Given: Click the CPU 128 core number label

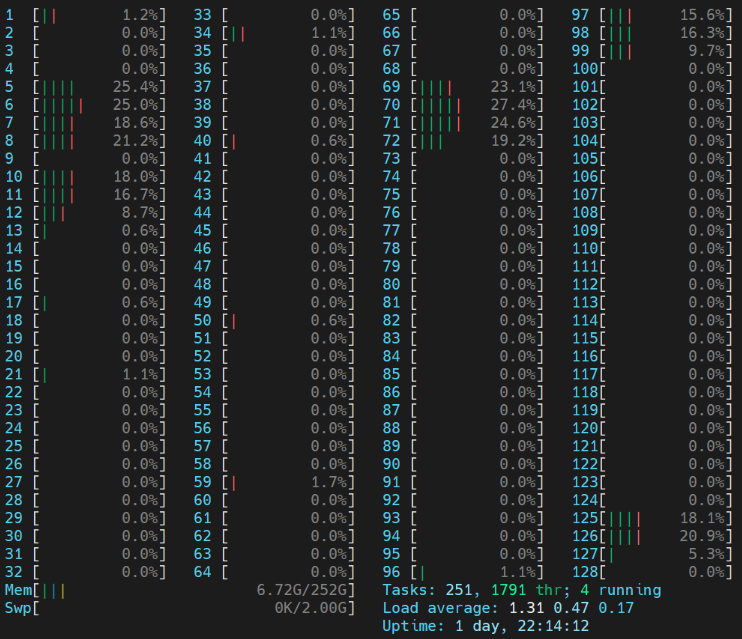Looking at the screenshot, I should [584, 573].
